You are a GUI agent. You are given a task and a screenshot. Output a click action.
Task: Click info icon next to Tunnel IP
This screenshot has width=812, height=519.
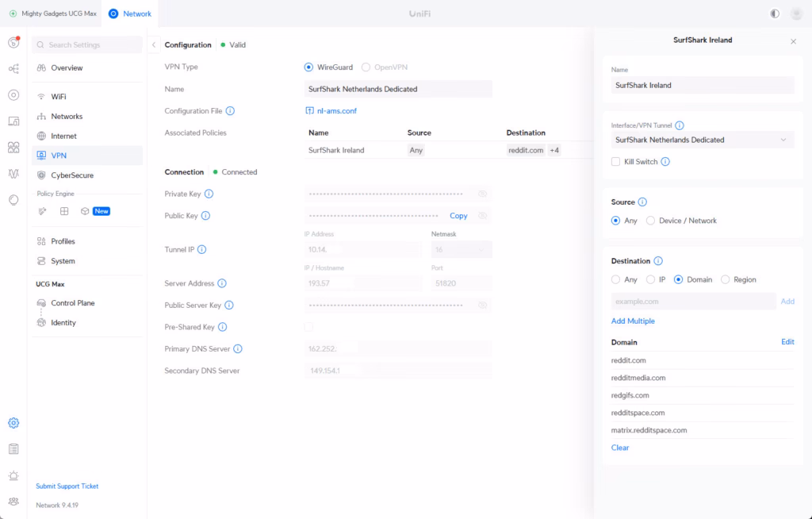(x=202, y=250)
